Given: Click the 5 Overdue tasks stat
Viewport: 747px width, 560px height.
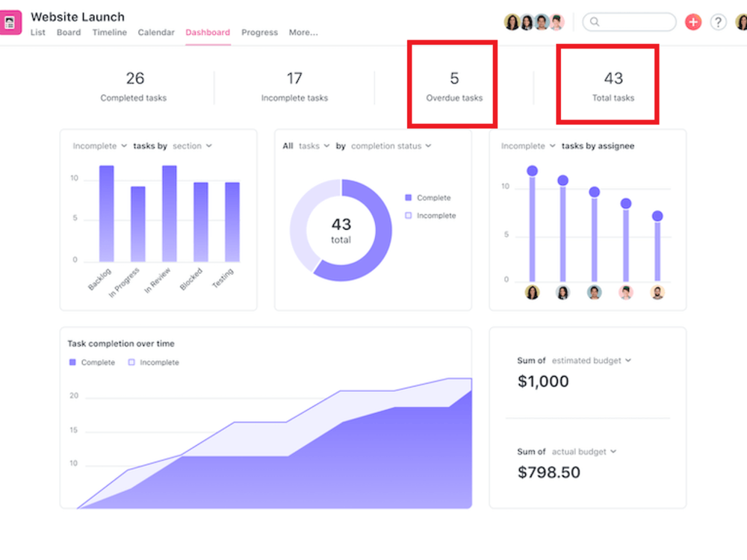Looking at the screenshot, I should tap(454, 86).
